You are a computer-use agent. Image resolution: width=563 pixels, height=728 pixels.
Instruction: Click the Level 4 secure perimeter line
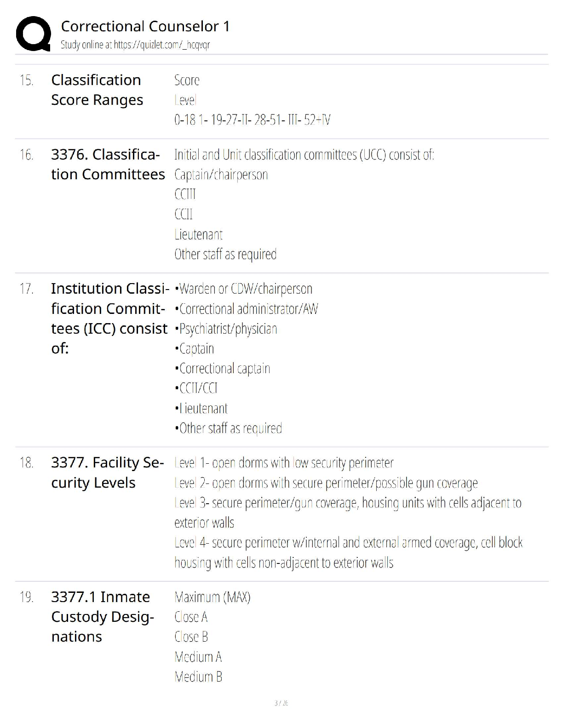pyautogui.click(x=349, y=552)
